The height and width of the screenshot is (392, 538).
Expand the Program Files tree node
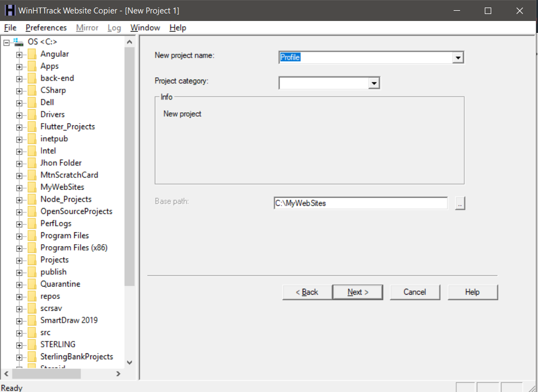tap(19, 236)
